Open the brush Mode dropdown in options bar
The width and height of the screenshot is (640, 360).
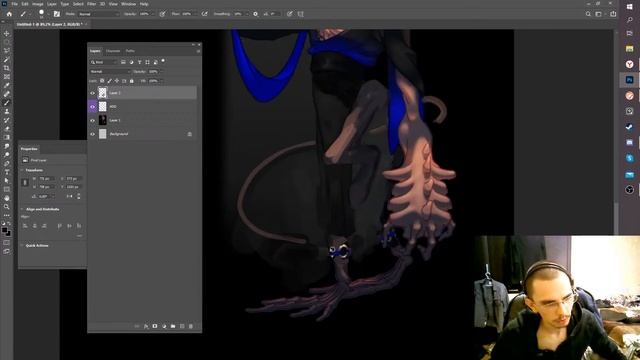point(99,14)
